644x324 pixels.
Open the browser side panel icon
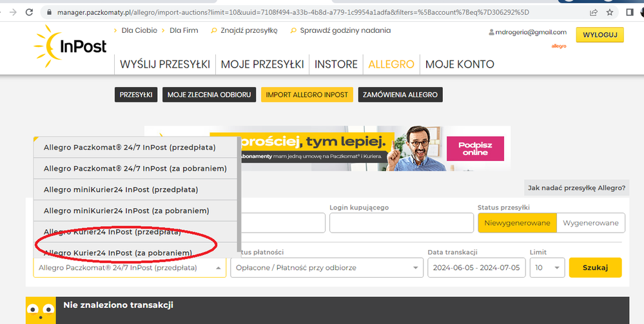tap(630, 12)
